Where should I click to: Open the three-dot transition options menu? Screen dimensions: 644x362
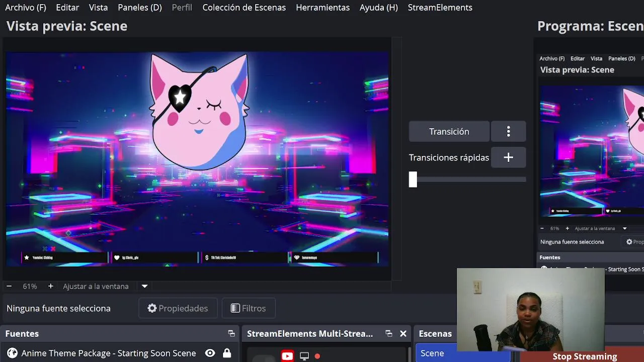508,132
